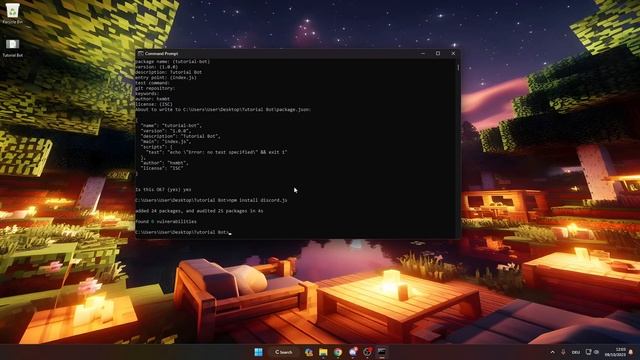This screenshot has width=640, height=360.
Task: Click the 'npm install discord.js' command line
Action: pos(211,200)
